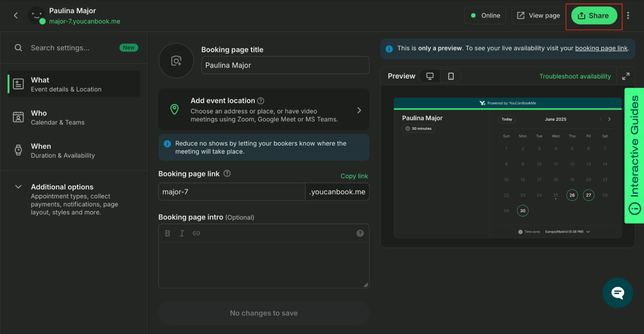Image resolution: width=644 pixels, height=334 pixels.
Task: Apply italic formatting in intro editor
Action: (182, 233)
